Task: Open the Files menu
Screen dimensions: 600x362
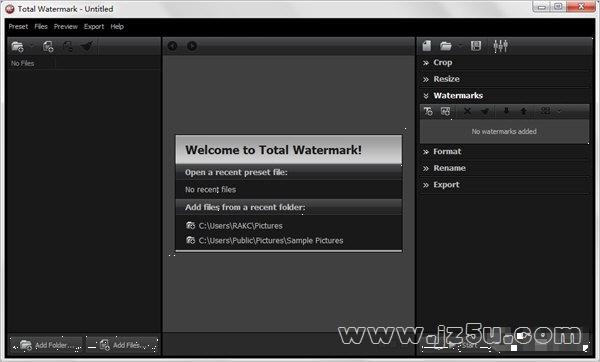Action: (41, 26)
